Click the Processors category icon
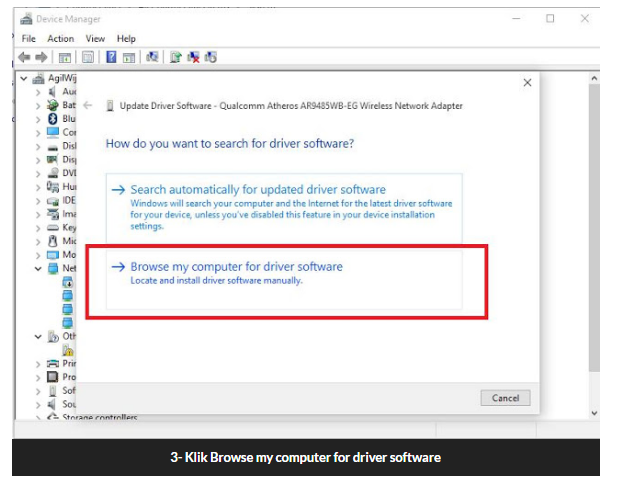Viewport: 618px width, 488px height. point(52,377)
